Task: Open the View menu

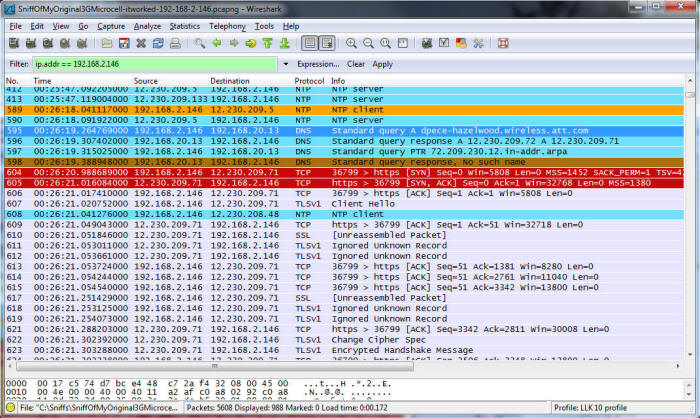Action: 61,26
